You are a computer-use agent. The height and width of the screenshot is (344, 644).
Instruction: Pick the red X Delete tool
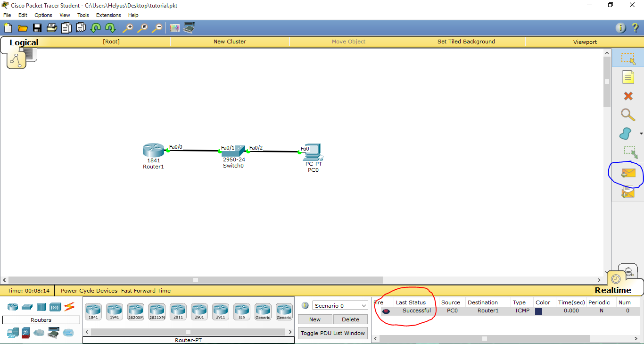click(x=628, y=96)
